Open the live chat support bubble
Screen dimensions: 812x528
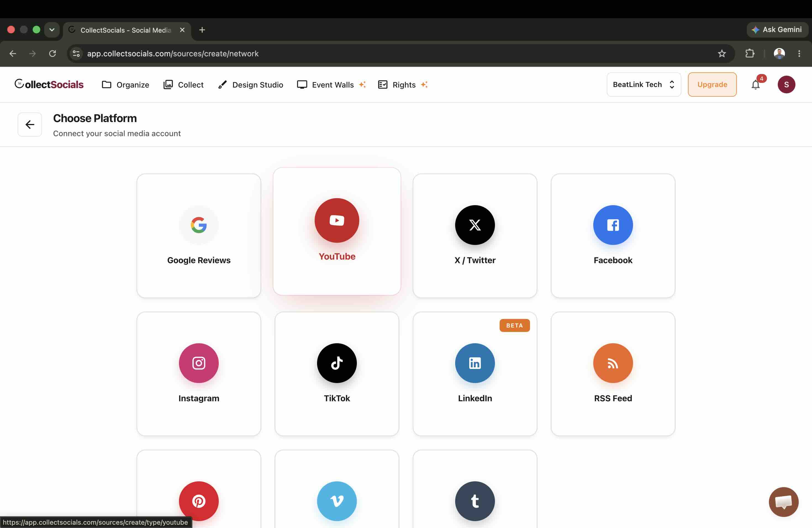[x=783, y=502]
